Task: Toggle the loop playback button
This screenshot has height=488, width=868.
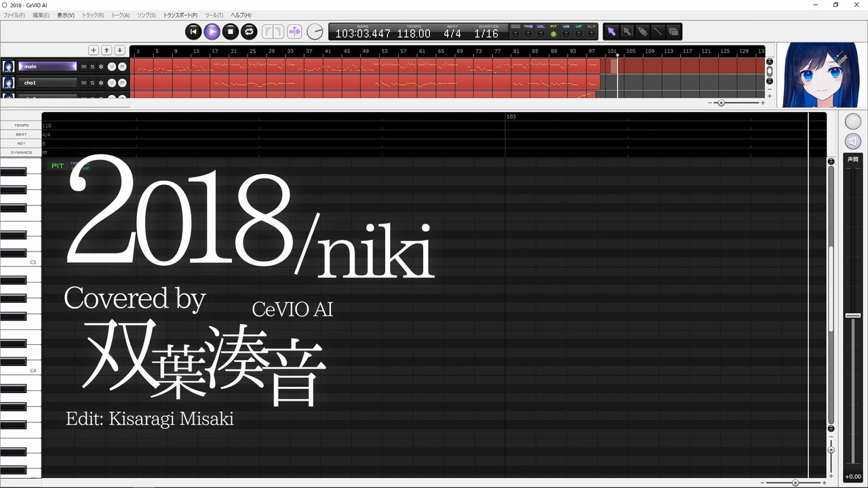Action: click(x=249, y=31)
